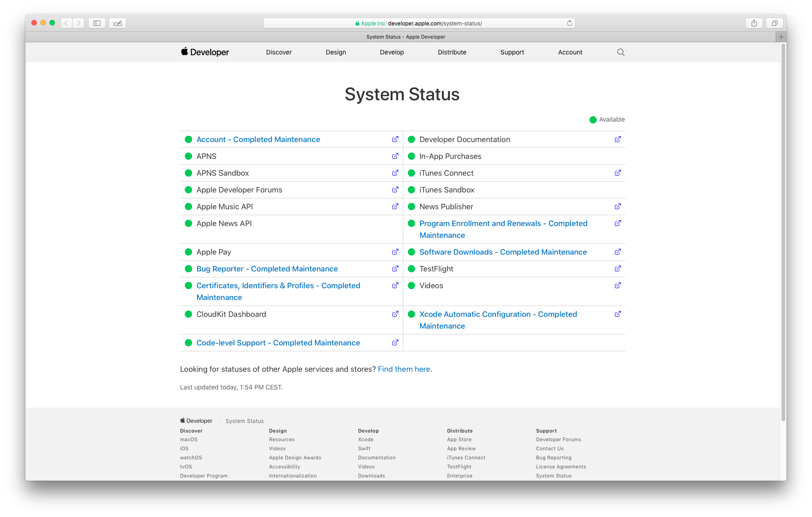812x517 pixels.
Task: Open the Develop navigation item
Action: click(x=392, y=52)
